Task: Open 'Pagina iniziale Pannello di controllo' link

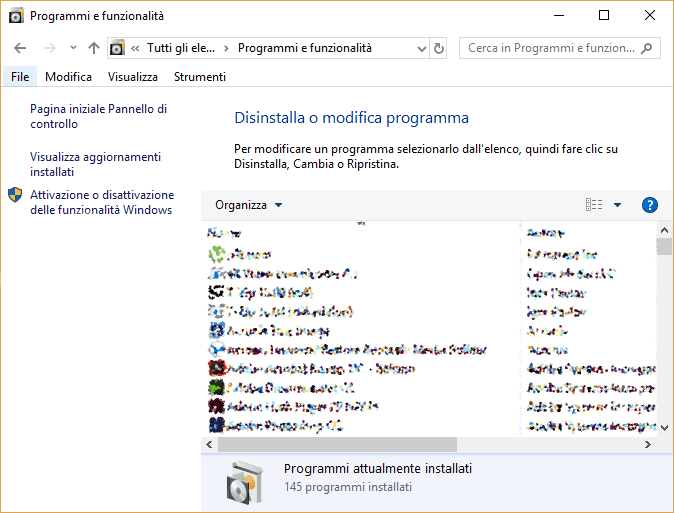Action: coord(98,116)
